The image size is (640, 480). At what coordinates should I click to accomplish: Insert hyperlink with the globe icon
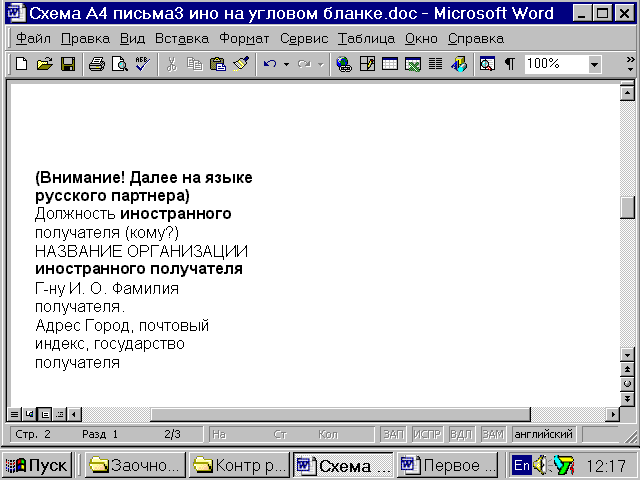click(344, 64)
